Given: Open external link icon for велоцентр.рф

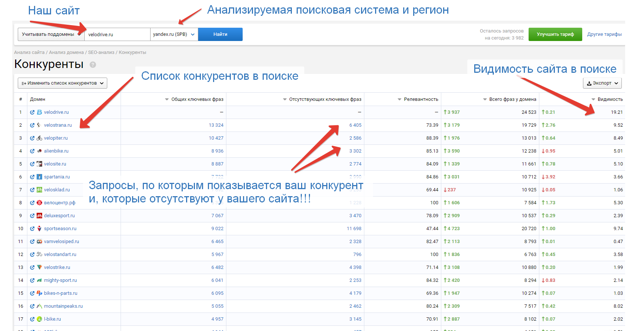Looking at the screenshot, I should tap(32, 203).
